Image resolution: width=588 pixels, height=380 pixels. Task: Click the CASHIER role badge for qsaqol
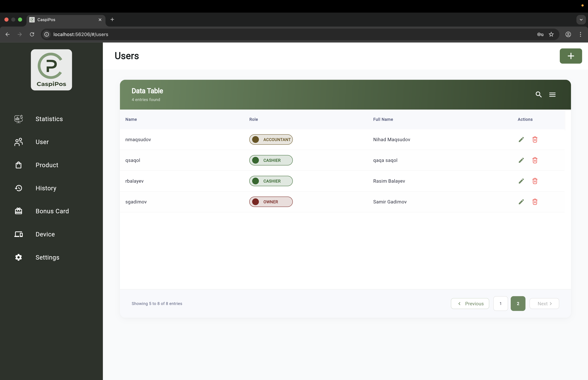click(x=271, y=160)
